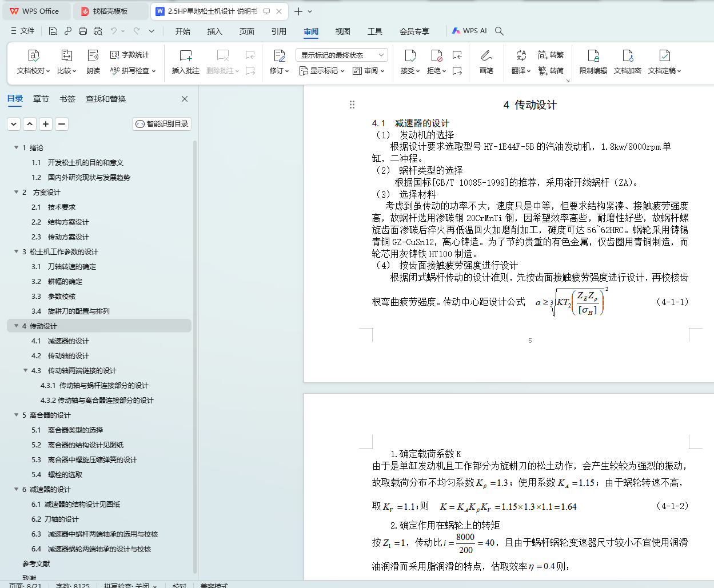This screenshot has height=588, width=714.
Task: Open the 比较 compare documents tool
Action: tap(66, 62)
